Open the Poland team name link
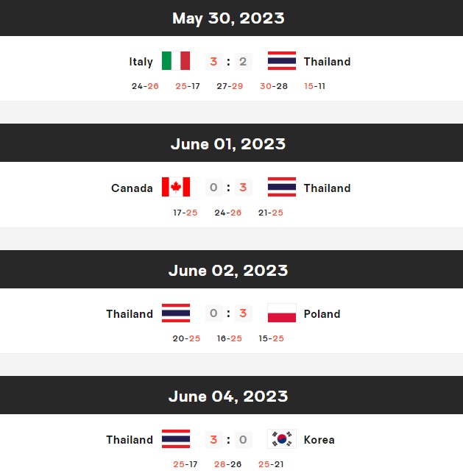 [322, 314]
